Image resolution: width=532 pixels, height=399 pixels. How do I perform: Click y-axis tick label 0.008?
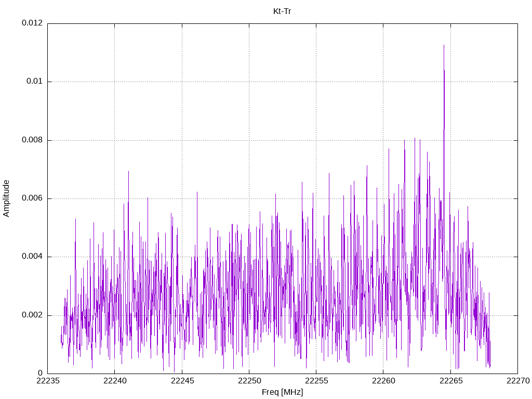[x=32, y=140]
